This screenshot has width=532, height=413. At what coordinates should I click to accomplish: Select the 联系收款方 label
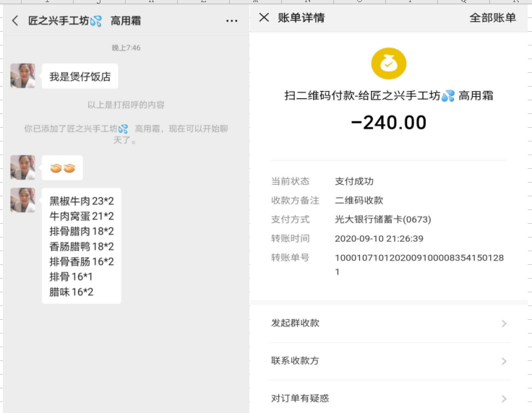295,361
